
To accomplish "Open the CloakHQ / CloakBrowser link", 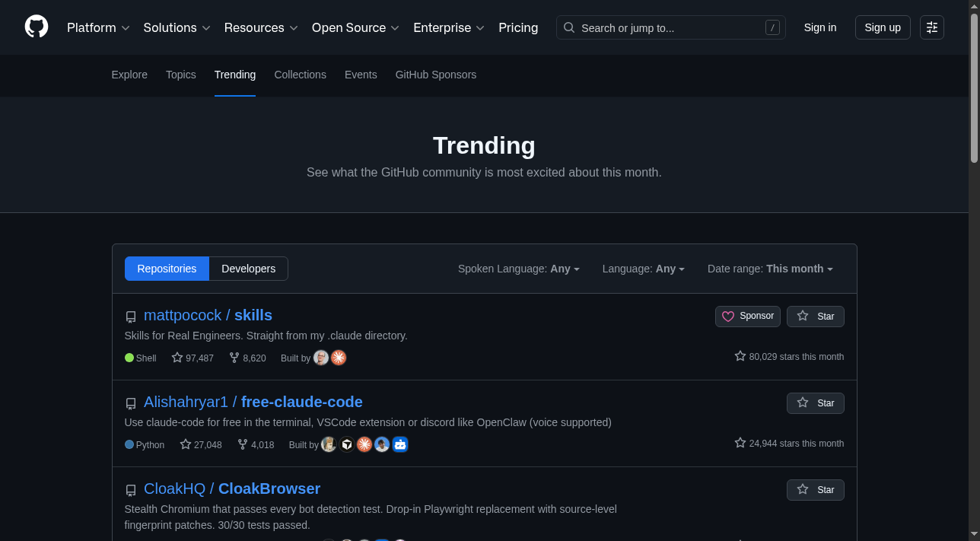I will click(x=232, y=488).
